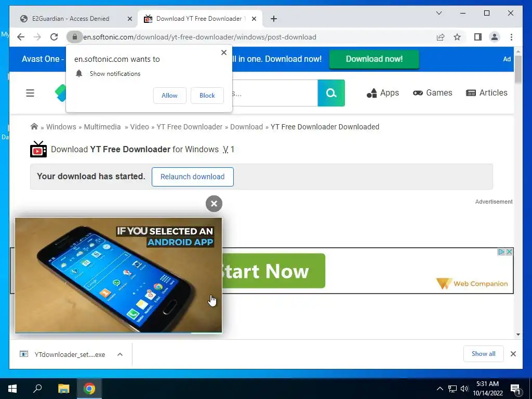Open the Chrome profile avatar
The height and width of the screenshot is (399, 532).
pyautogui.click(x=495, y=37)
